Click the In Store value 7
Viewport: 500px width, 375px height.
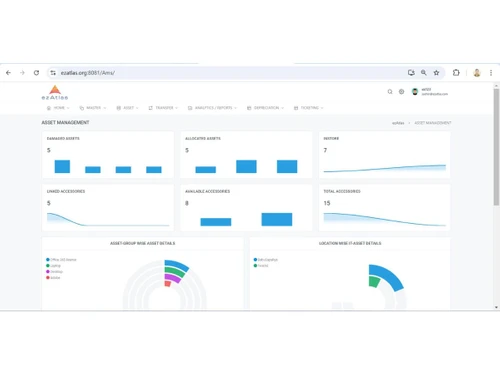325,150
